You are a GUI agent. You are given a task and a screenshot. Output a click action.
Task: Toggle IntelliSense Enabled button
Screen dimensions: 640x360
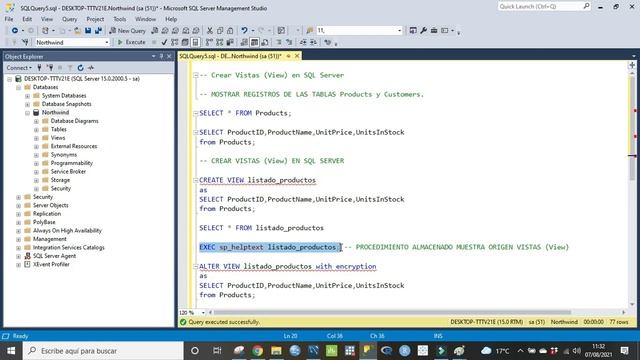tap(196, 42)
